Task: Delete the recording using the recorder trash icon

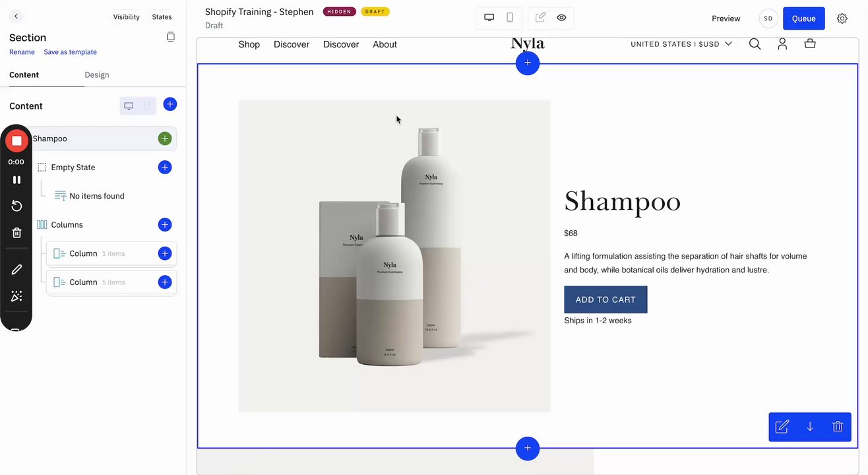Action: 16,232
